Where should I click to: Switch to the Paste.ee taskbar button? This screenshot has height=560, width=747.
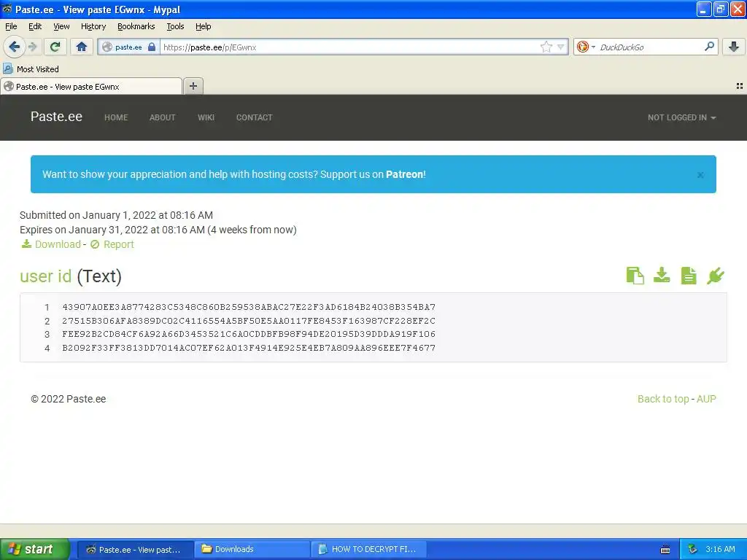point(135,549)
